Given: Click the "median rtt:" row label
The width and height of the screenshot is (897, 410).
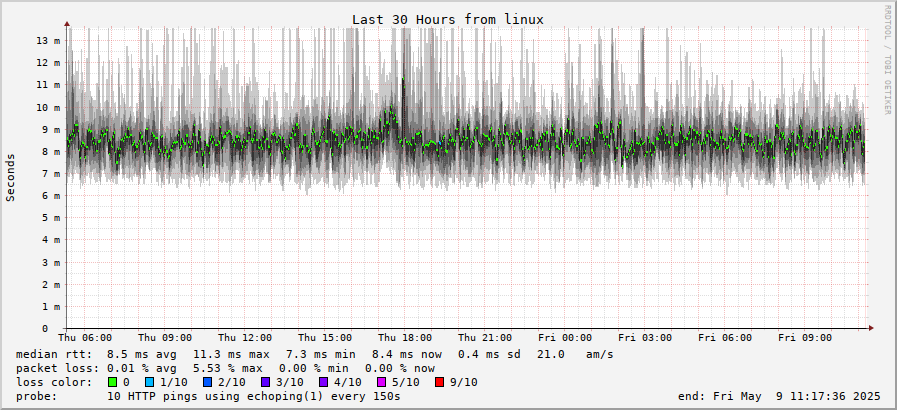Looking at the screenshot, I should click(54, 355).
